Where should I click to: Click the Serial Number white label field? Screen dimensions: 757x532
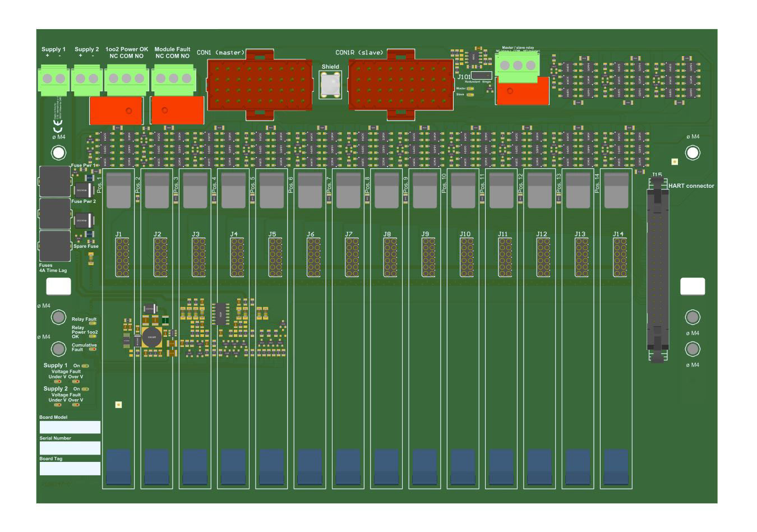tap(70, 448)
